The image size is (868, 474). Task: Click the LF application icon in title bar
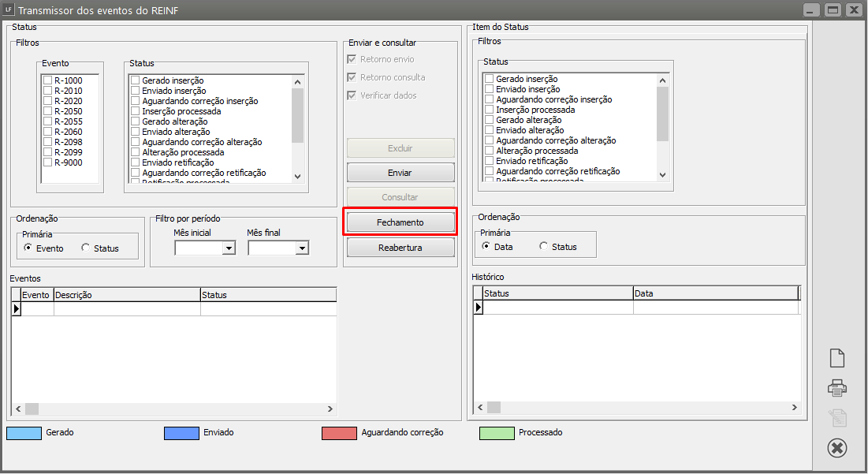(x=9, y=10)
